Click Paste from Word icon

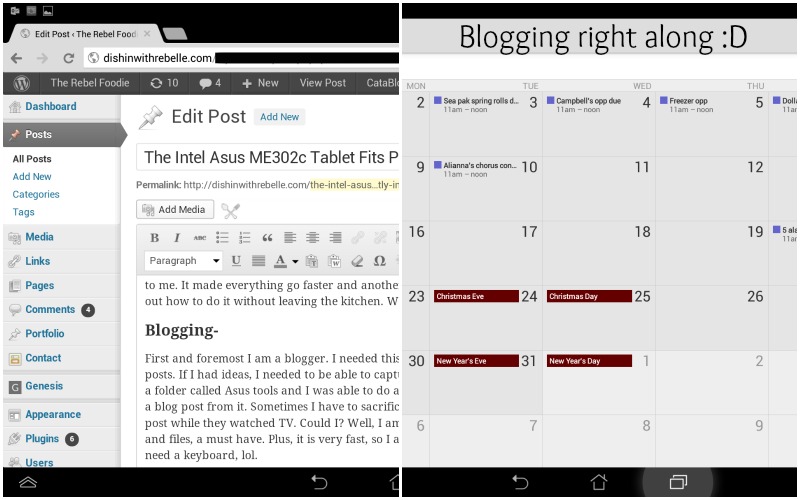point(335,261)
